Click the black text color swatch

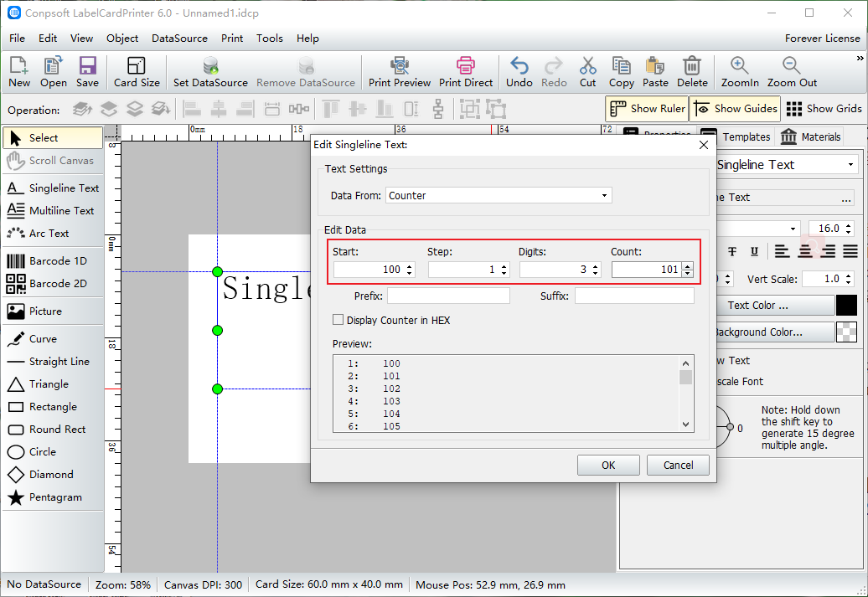(x=846, y=306)
